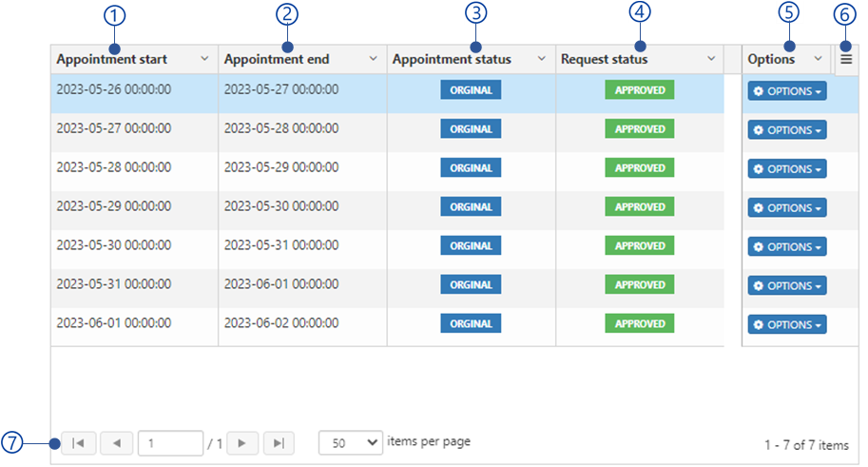Screen dimensions: 868x467
Task: Open Appointment start column filter chevron
Action: 204,59
